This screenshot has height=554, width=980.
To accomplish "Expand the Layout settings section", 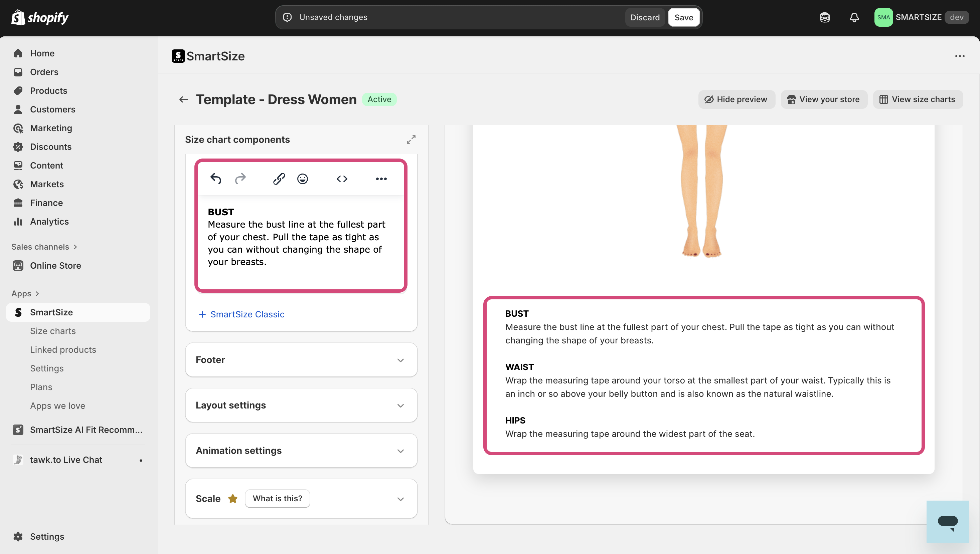I will pyautogui.click(x=400, y=405).
